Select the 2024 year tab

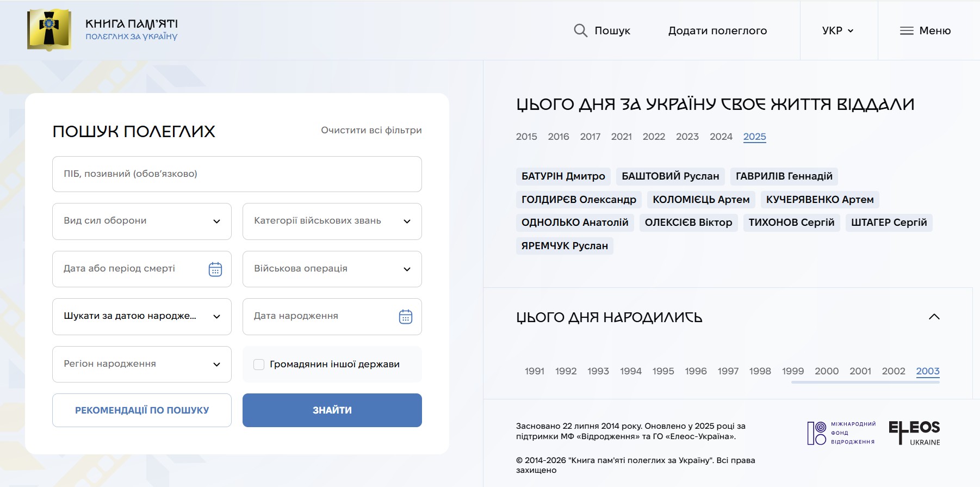click(x=721, y=137)
